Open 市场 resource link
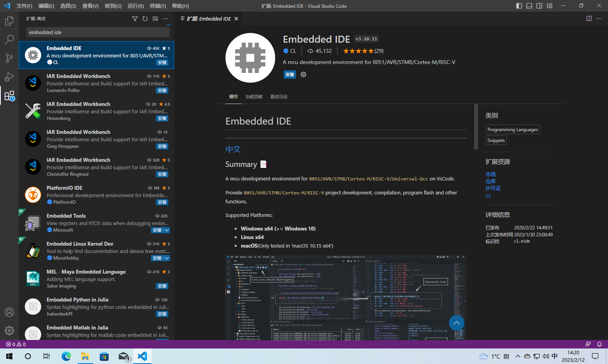 click(490, 174)
